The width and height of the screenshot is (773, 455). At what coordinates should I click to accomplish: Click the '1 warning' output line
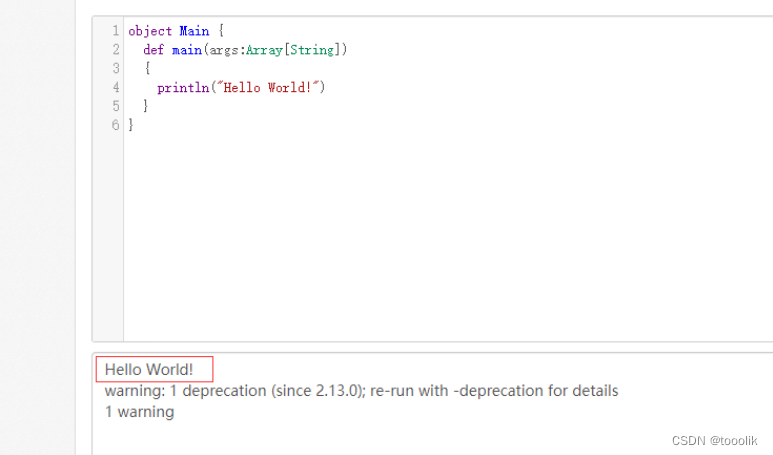click(x=140, y=412)
